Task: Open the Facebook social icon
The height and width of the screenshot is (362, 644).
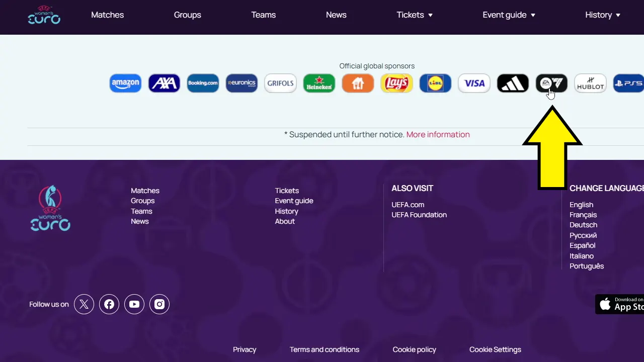Action: click(x=109, y=304)
